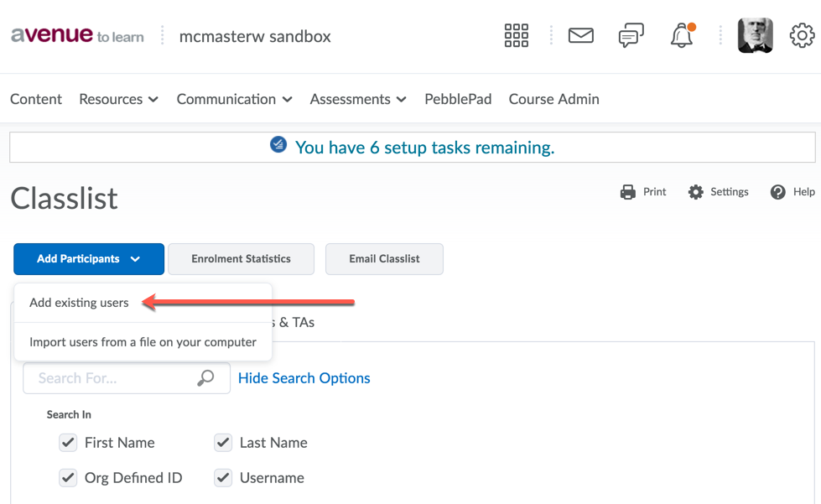Open message alerts envelope icon
821x504 pixels.
coord(580,36)
